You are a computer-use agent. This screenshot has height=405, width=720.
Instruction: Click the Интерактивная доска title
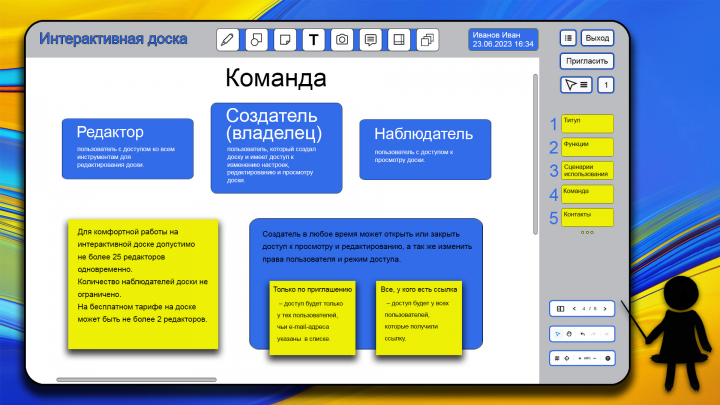tap(113, 39)
